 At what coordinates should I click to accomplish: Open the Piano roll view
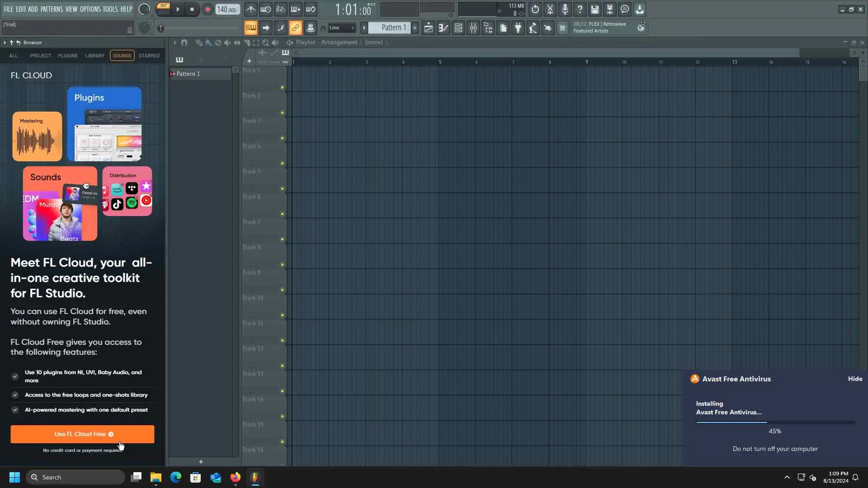[x=443, y=28]
